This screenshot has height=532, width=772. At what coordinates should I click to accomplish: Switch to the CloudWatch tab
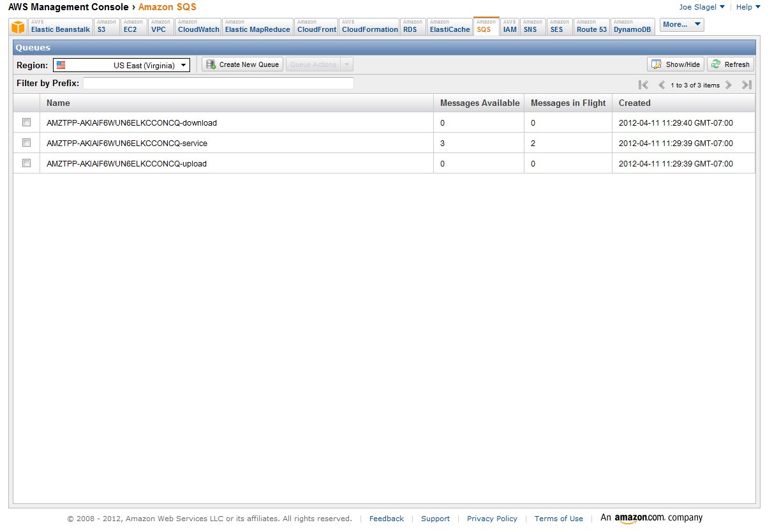pos(198,27)
